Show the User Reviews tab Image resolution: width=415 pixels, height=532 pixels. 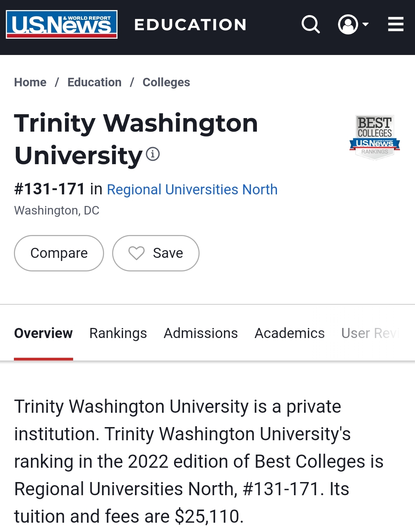point(370,333)
